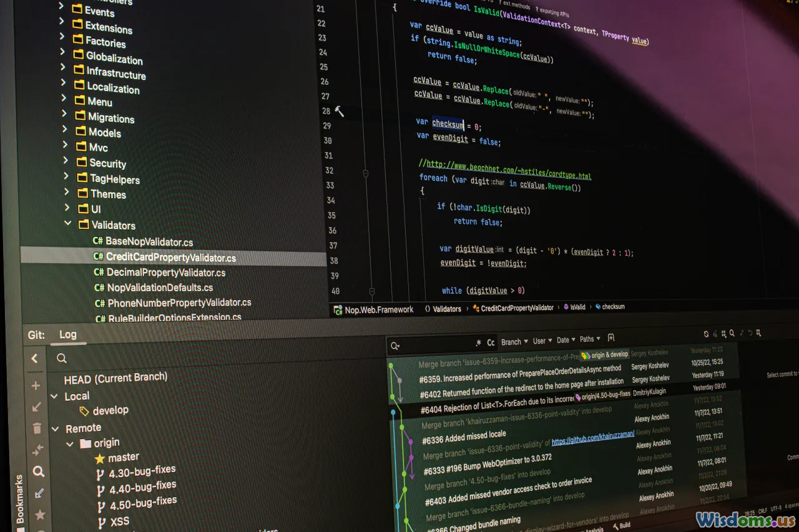Toggle regex matching in commit search
The image size is (799, 532).
click(x=479, y=342)
